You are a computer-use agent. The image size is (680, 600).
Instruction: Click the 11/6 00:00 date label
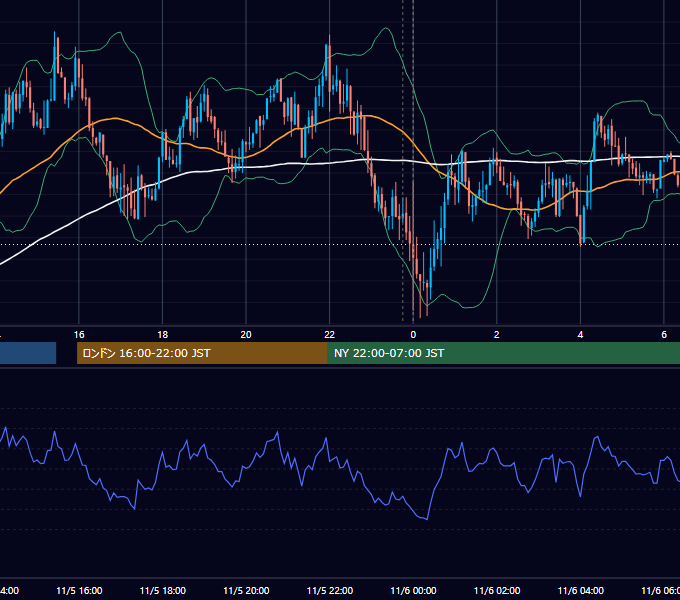point(413,590)
